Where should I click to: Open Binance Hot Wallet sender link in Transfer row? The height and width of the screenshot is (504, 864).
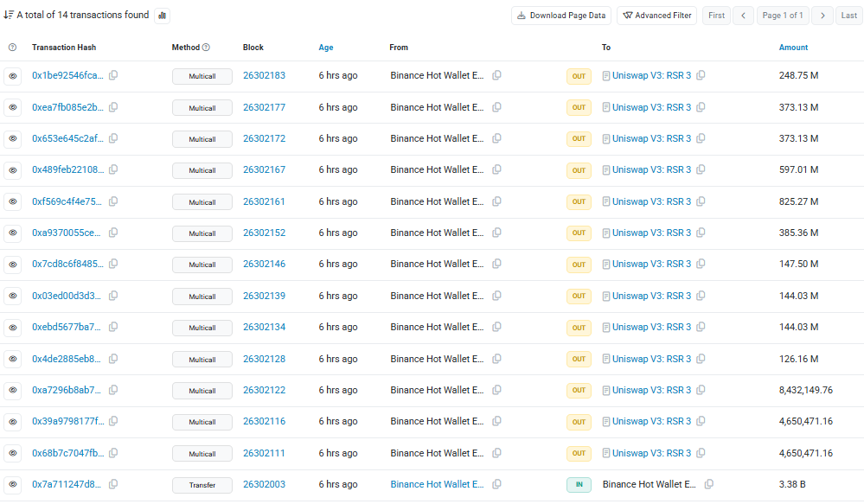click(437, 484)
